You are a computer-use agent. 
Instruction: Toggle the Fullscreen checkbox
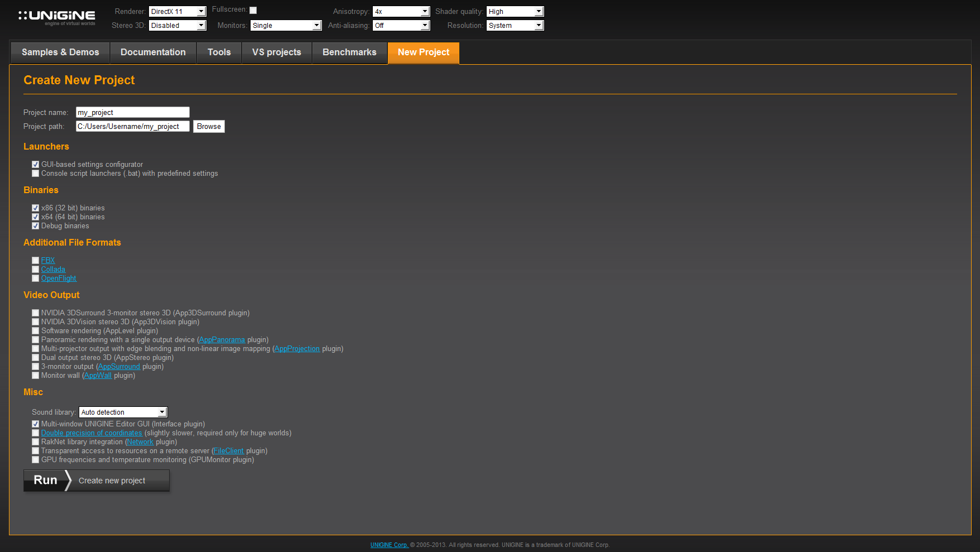[x=253, y=10]
